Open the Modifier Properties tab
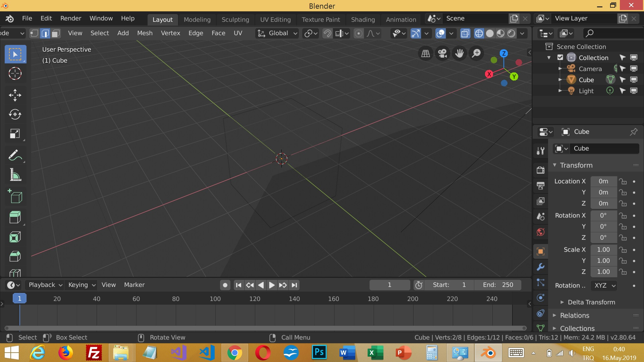Viewport: 644px width, 362px height. tap(541, 267)
